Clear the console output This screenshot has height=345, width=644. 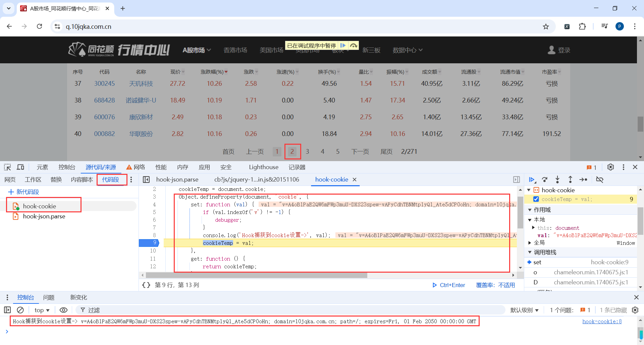click(20, 310)
